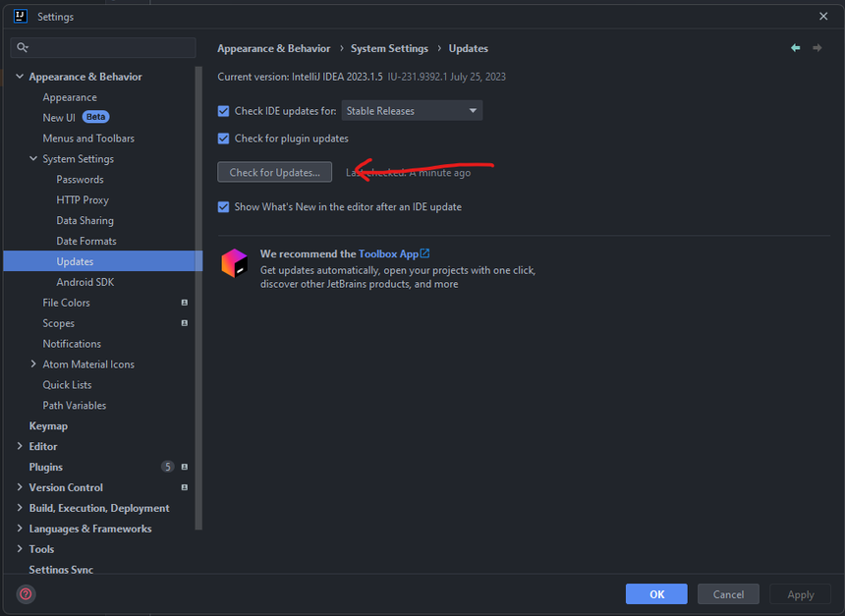This screenshot has width=845, height=616.
Task: Uncheck Check for plugin updates
Action: click(224, 139)
